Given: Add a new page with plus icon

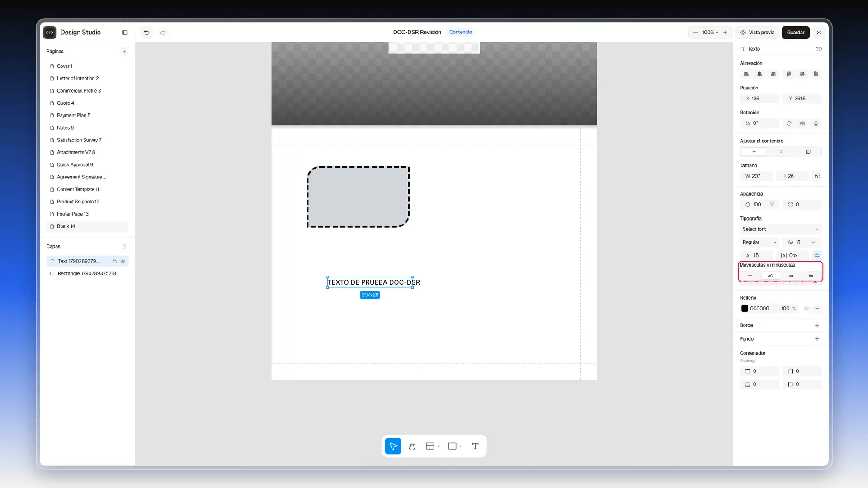Looking at the screenshot, I should click(124, 52).
